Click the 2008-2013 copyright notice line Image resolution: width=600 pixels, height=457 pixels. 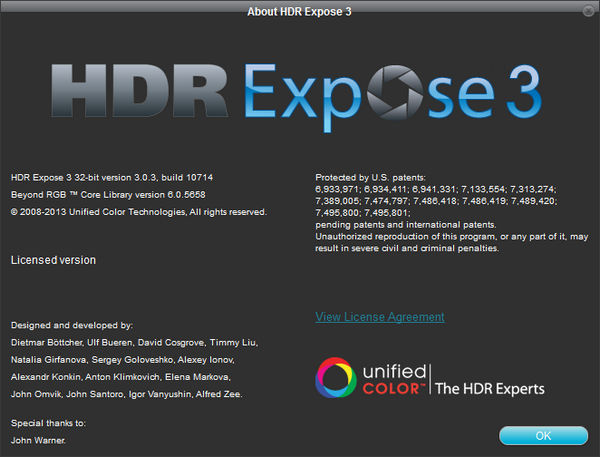pos(138,212)
